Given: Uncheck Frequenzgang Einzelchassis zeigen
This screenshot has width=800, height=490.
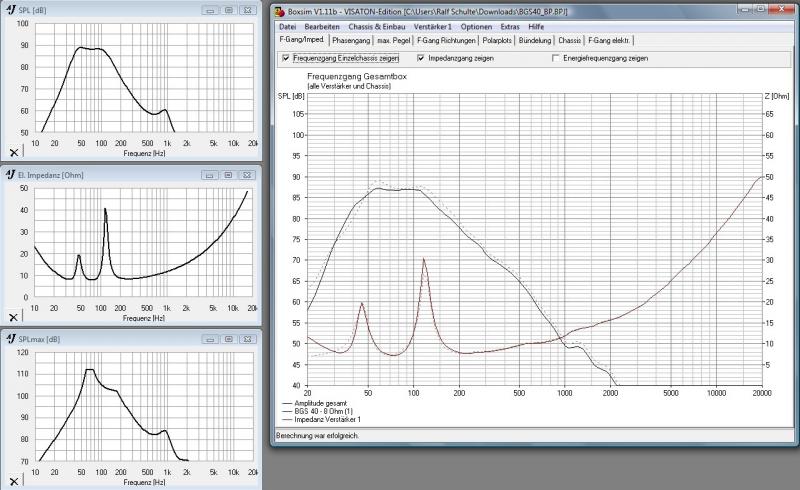Looking at the screenshot, I should coord(286,59).
